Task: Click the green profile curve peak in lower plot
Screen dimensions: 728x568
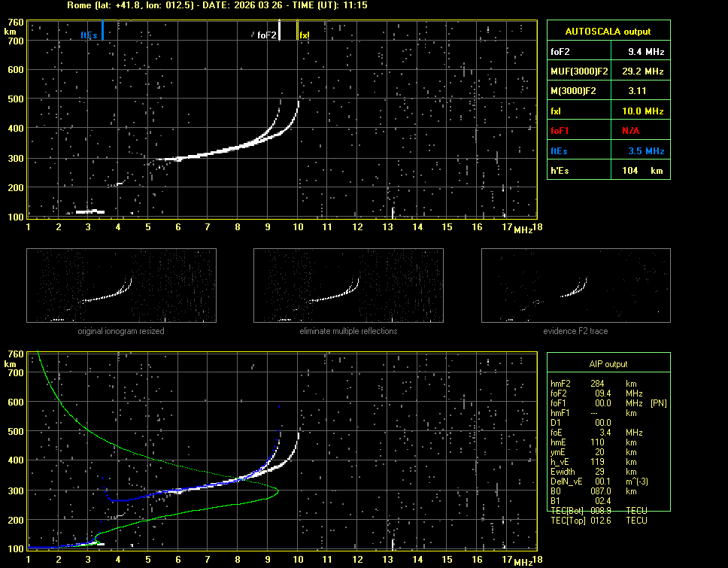Action: click(278, 491)
